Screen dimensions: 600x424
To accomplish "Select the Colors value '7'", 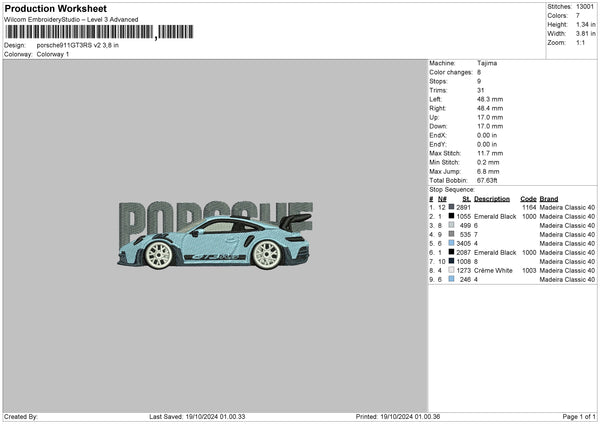I will point(578,16).
